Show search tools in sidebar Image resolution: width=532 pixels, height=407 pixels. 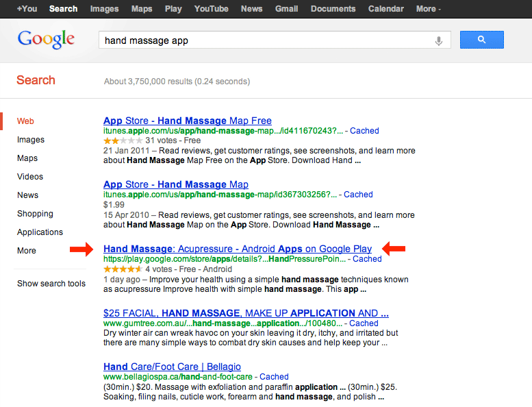[51, 284]
